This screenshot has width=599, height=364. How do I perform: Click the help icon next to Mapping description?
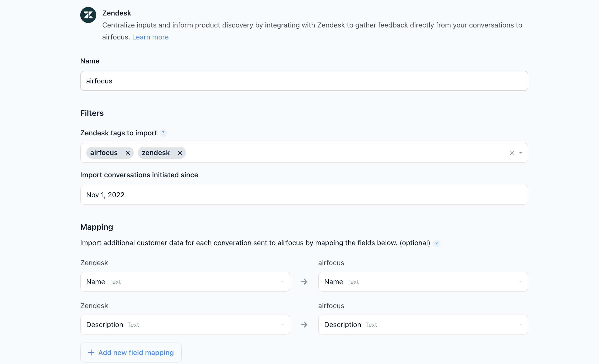click(436, 243)
